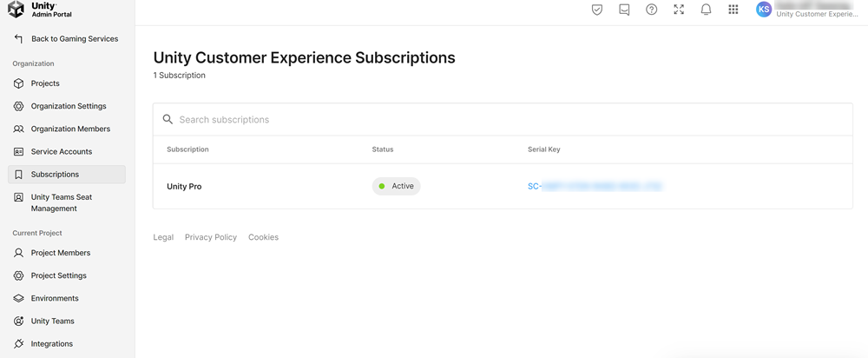The height and width of the screenshot is (358, 868).
Task: Click the Search subscriptions field
Action: [503, 120]
